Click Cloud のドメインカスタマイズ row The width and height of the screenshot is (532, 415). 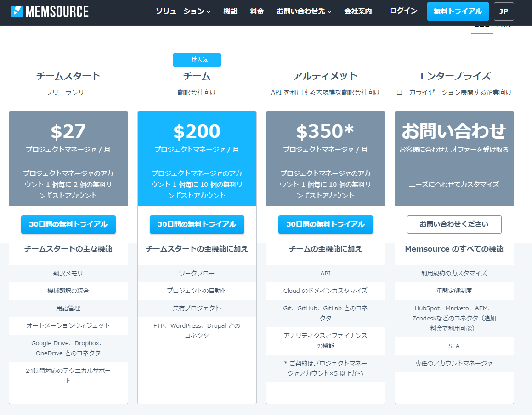point(325,291)
